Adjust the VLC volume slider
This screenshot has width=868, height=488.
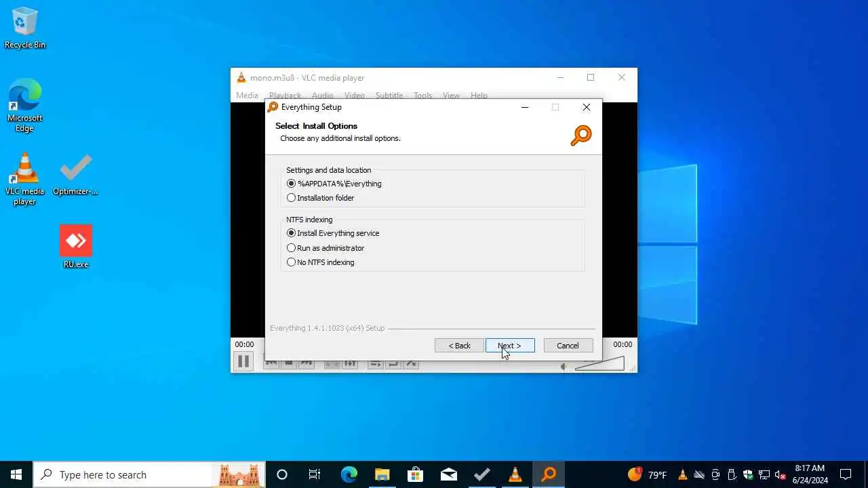[x=599, y=364]
